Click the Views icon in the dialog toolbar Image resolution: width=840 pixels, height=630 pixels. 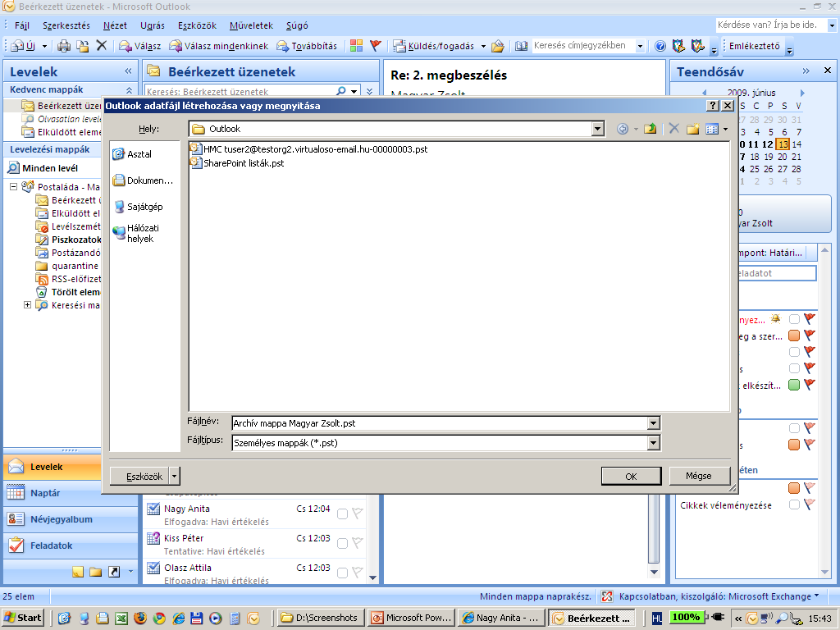point(712,129)
